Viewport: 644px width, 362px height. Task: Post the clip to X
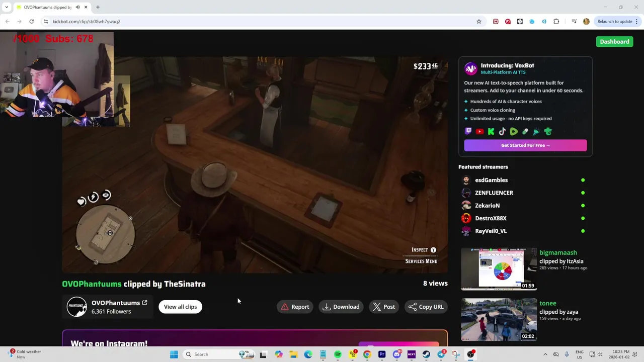pyautogui.click(x=384, y=307)
